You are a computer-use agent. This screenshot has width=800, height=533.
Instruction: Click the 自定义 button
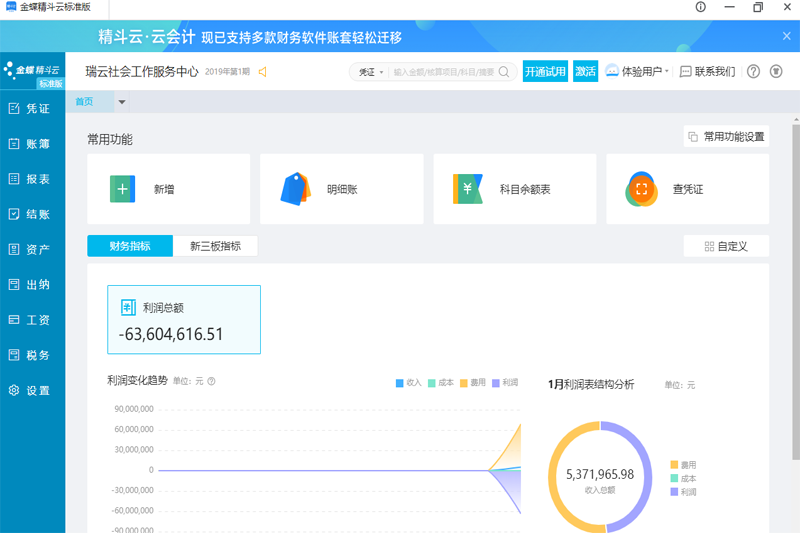tap(726, 246)
